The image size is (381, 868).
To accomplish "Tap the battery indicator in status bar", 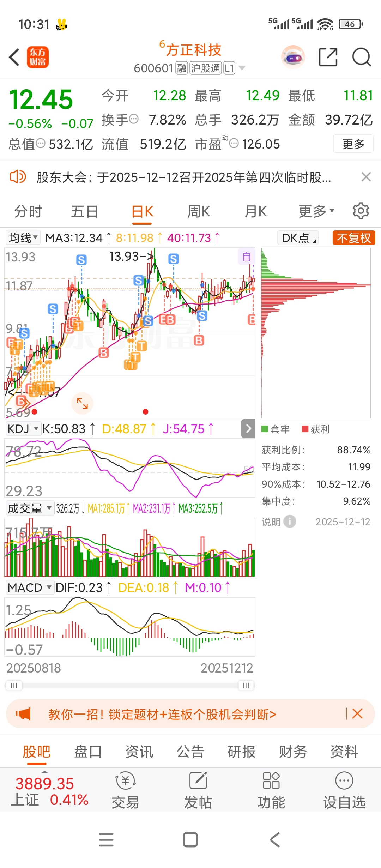I will tap(350, 24).
